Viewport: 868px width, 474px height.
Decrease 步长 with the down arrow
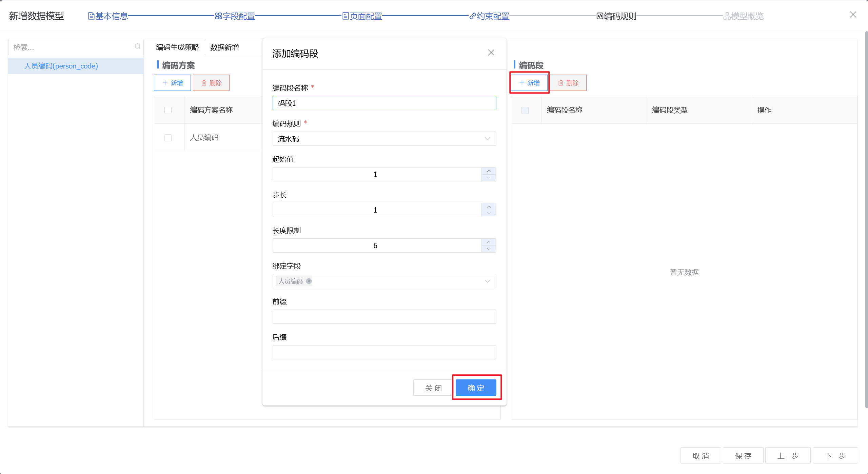(x=489, y=213)
